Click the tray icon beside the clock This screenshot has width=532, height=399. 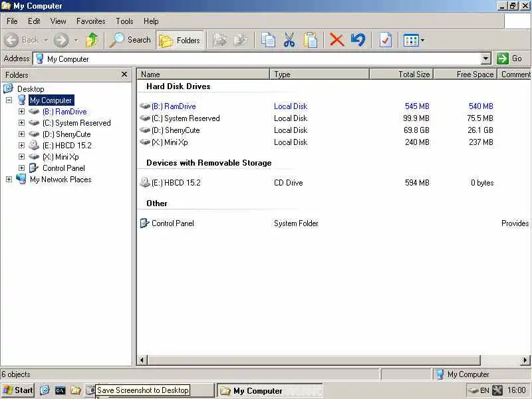click(497, 390)
